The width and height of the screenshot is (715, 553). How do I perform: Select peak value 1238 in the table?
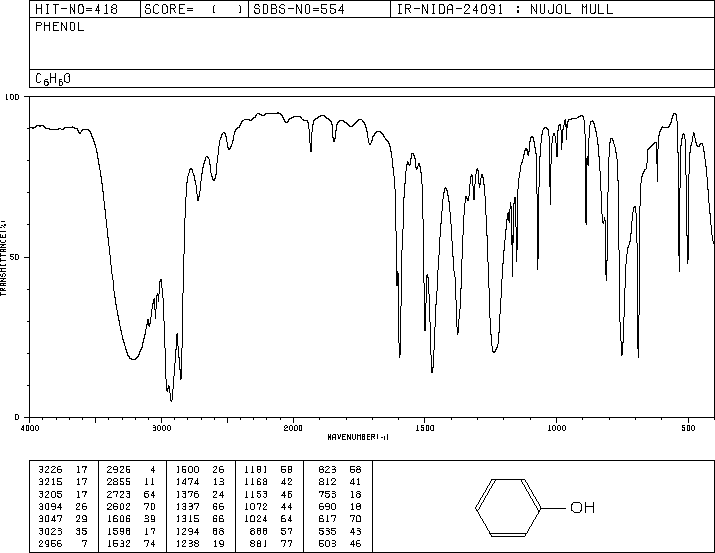click(187, 543)
